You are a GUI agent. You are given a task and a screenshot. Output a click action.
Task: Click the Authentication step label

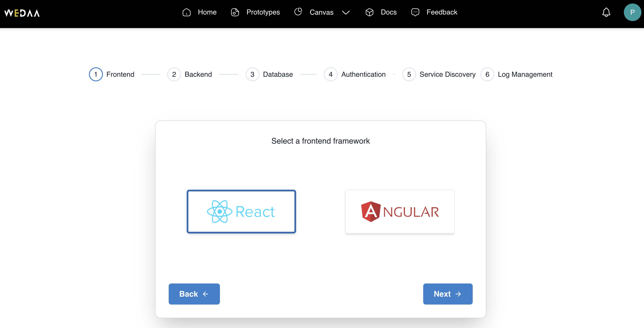[x=363, y=74]
